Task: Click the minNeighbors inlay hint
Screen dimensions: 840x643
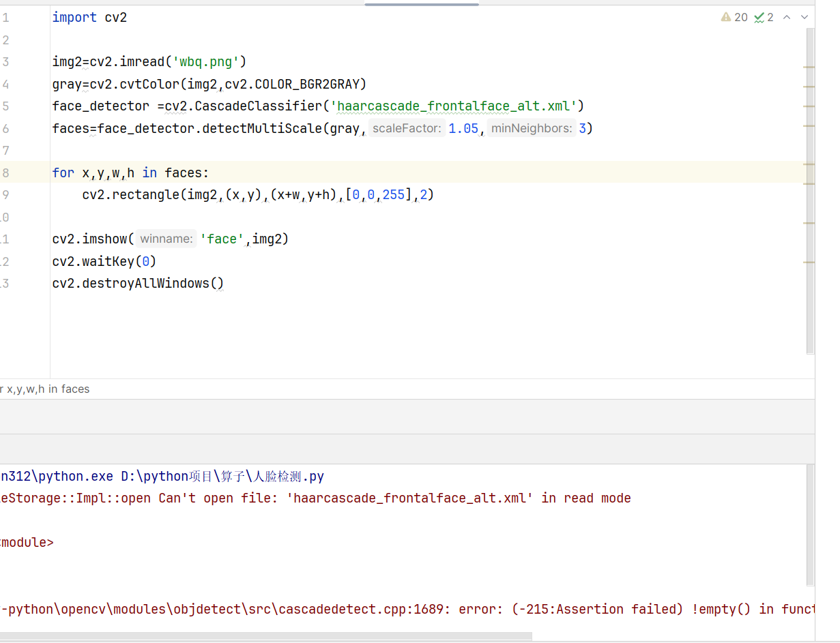Action: 532,128
